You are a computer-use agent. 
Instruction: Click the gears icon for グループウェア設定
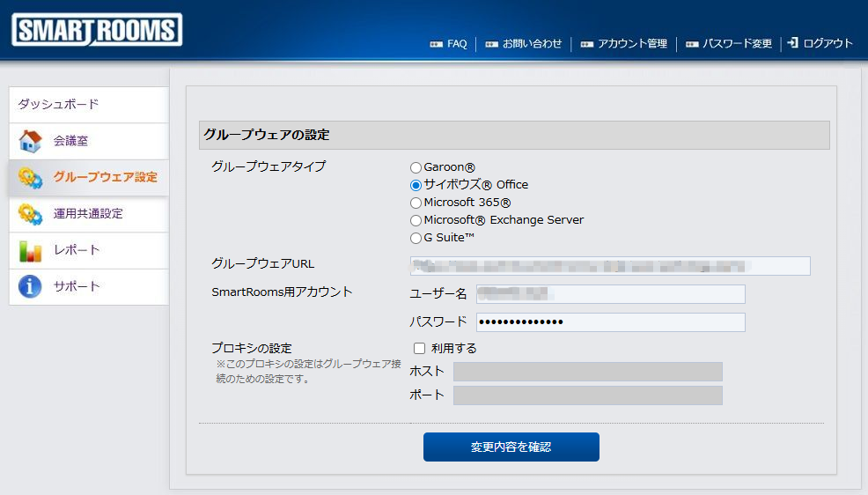30,178
